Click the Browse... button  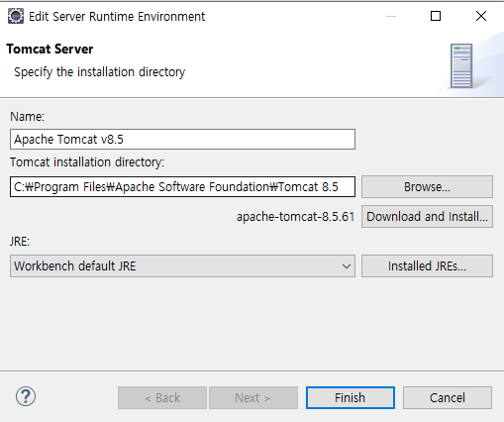coord(427,187)
